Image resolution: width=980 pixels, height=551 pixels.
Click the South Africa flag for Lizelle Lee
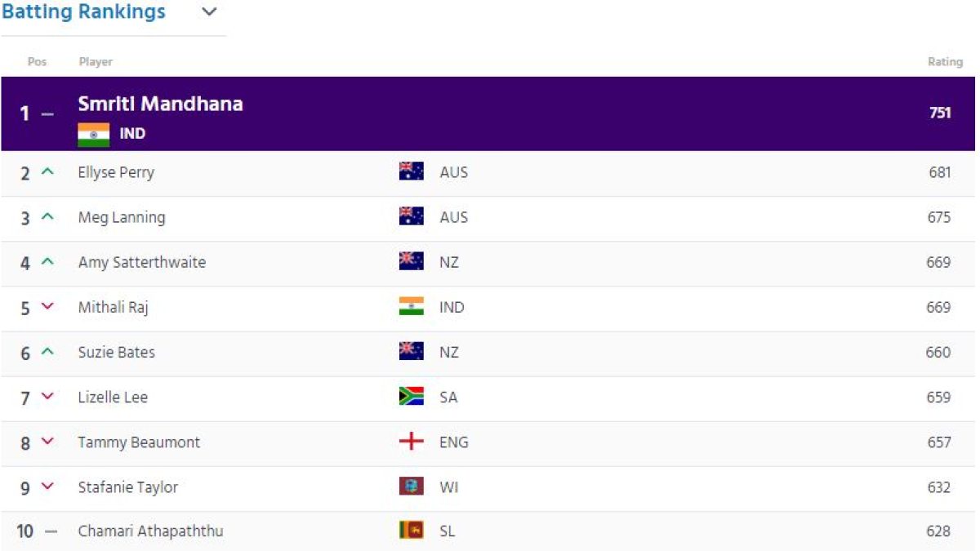[411, 396]
